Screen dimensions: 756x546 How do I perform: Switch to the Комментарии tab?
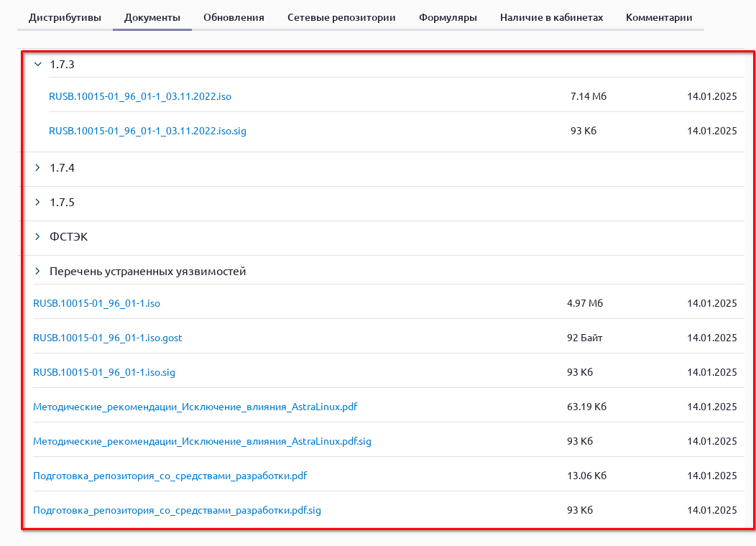(659, 17)
